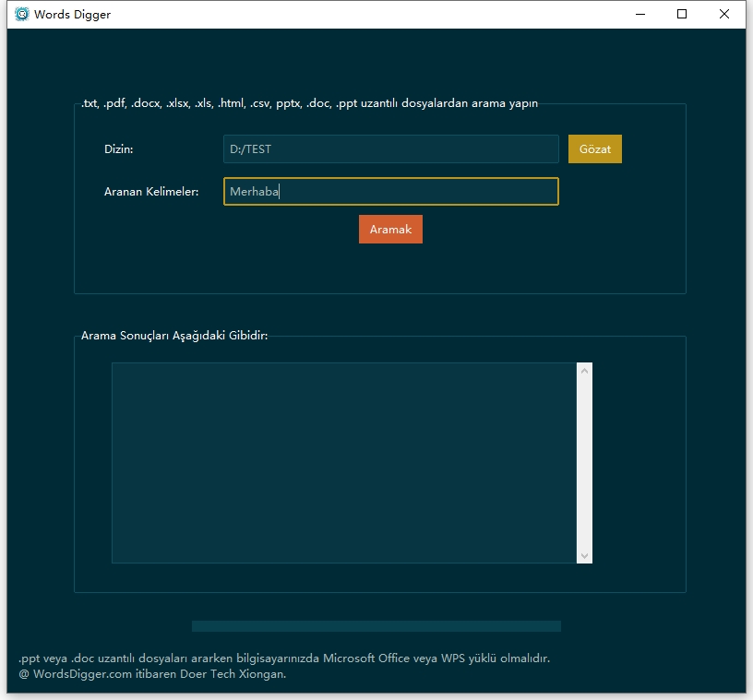Click the Words Digger app icon
753x700 pixels.
pos(22,15)
